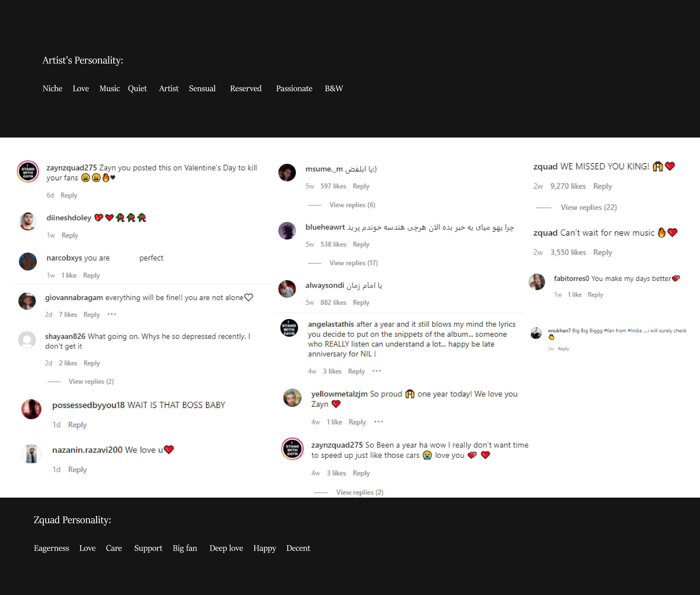Screen dimensions: 700x595
Task: Click Reply on the WE MISSED YOU KING comment
Action: point(603,186)
